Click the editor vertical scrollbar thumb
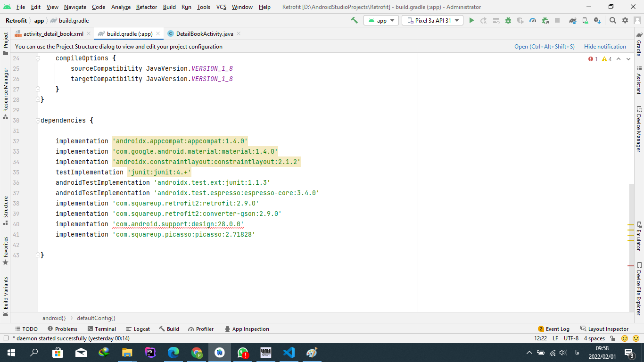644x362 pixels. [632, 247]
